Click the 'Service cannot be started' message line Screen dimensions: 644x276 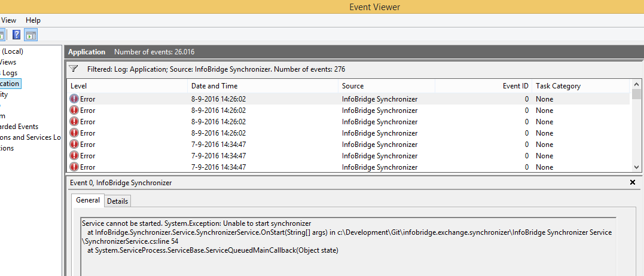[x=196, y=223]
